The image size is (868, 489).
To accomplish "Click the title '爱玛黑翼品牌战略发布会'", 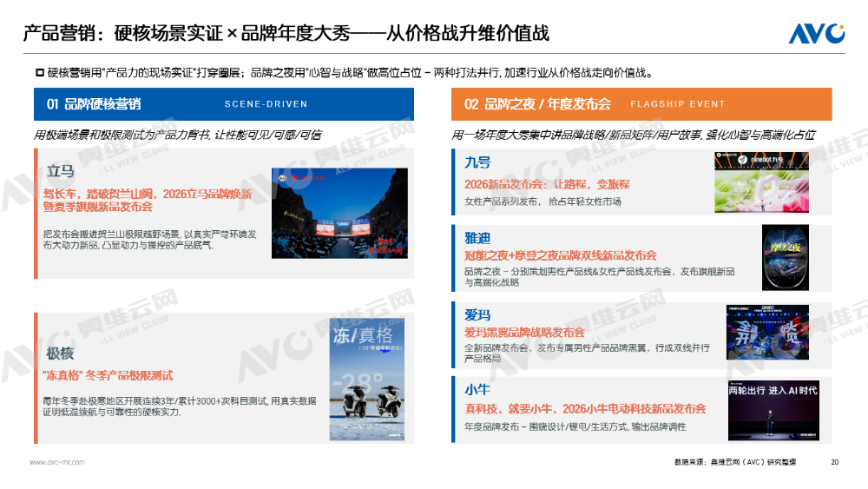I will click(524, 333).
